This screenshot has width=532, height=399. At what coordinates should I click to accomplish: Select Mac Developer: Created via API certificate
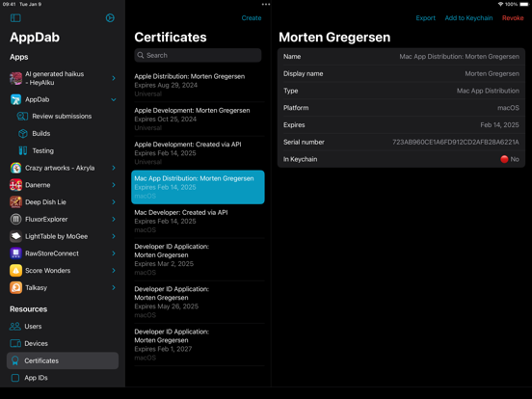coord(198,222)
